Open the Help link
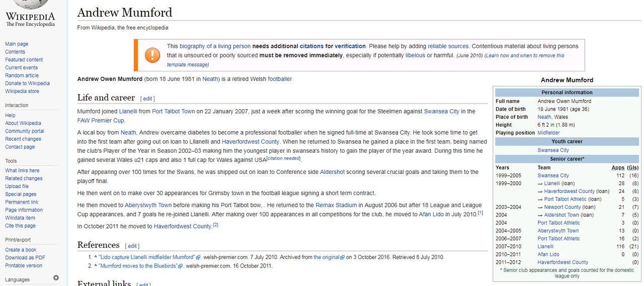The width and height of the screenshot is (644, 286). [10, 116]
